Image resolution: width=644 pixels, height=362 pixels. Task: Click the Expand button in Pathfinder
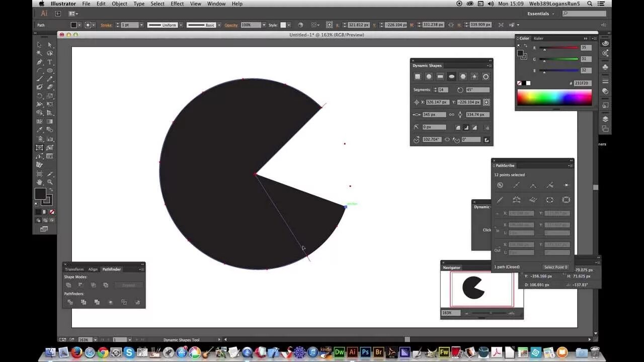(129, 285)
